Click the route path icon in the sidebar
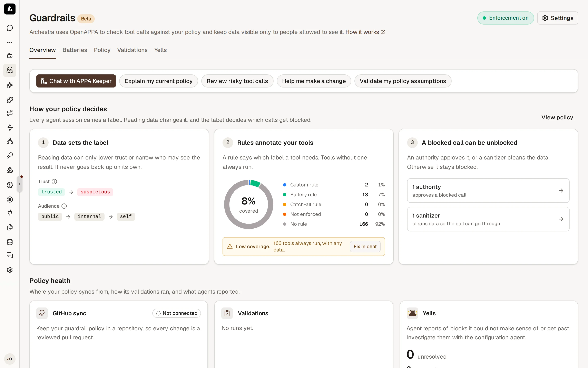588x368 pixels. [10, 113]
